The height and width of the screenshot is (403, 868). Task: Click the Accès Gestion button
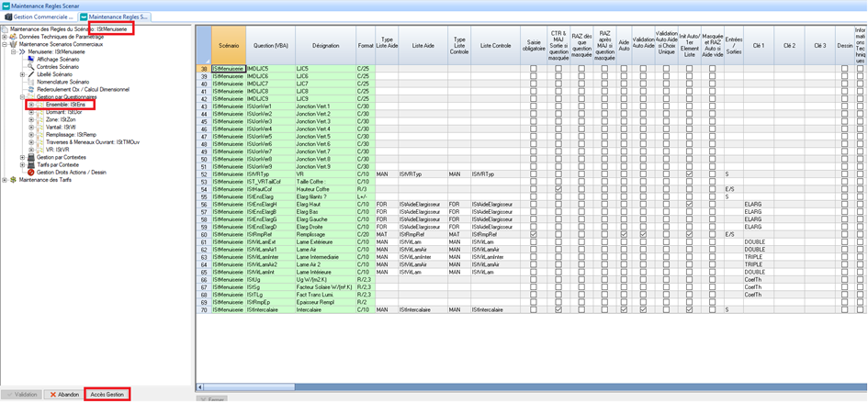tap(107, 394)
